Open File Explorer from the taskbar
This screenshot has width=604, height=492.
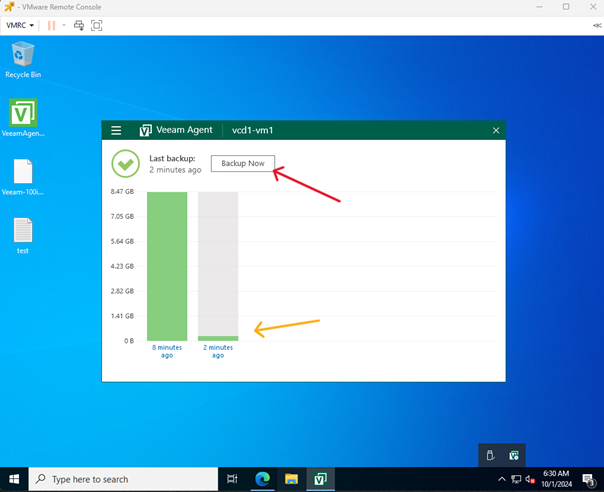291,479
